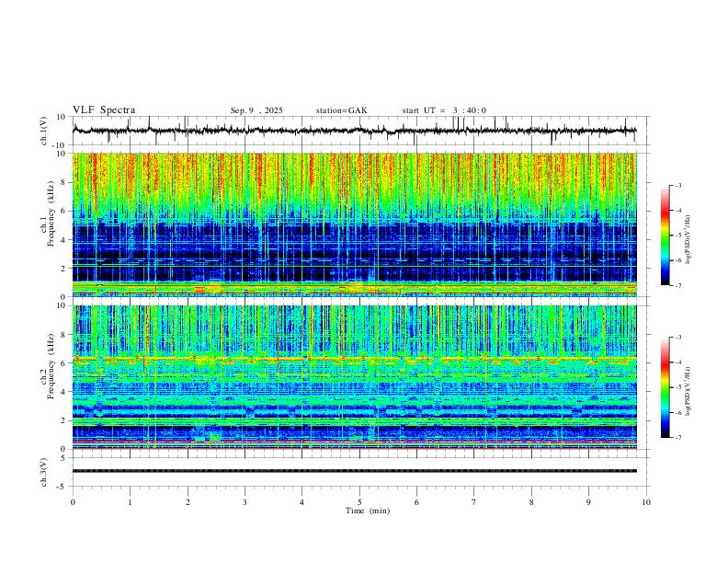The width and height of the screenshot is (728, 563).
Task: Click the upper color bar "-5" tick value
Action: pyautogui.click(x=678, y=236)
